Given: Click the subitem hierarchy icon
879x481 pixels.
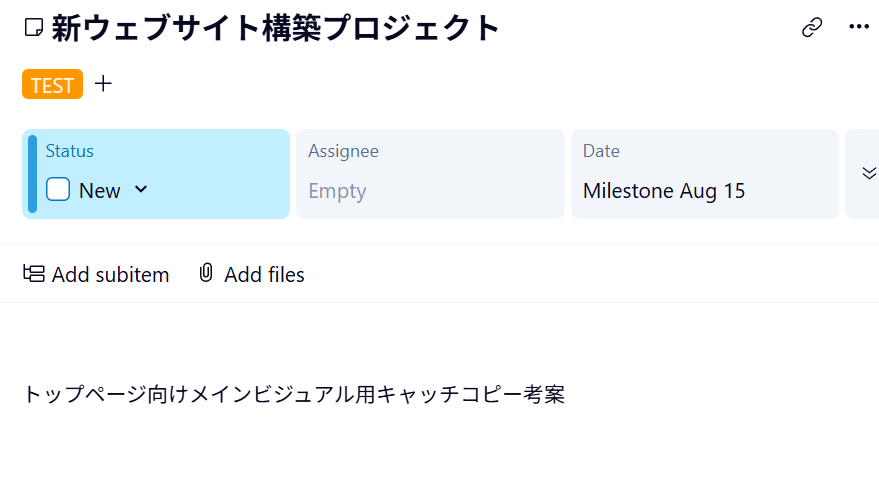Looking at the screenshot, I should tap(34, 274).
